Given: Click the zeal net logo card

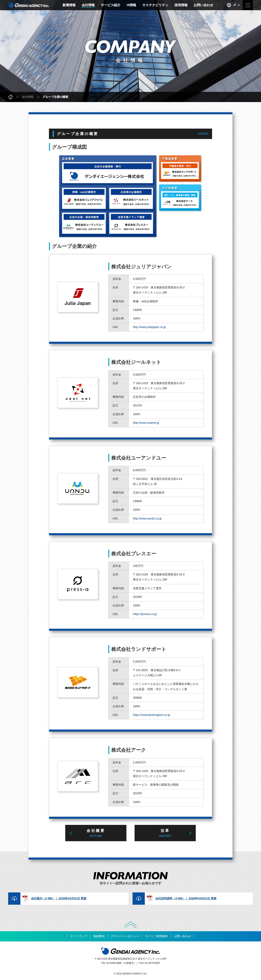Looking at the screenshot, I should [77, 393].
